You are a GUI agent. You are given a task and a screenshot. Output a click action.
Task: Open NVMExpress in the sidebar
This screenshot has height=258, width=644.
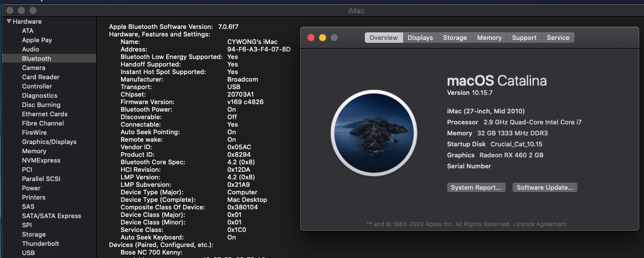coord(41,160)
